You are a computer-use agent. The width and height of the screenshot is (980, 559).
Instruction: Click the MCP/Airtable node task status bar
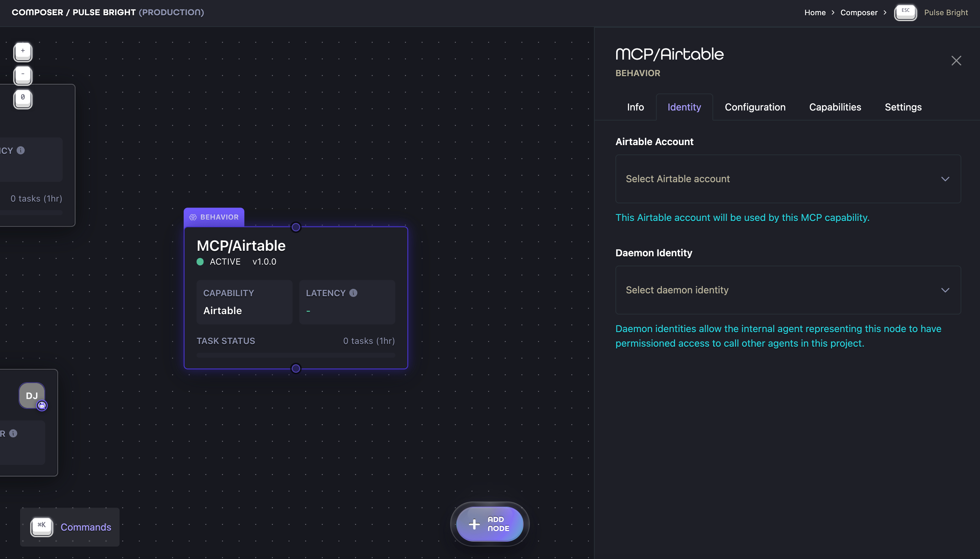click(x=296, y=355)
